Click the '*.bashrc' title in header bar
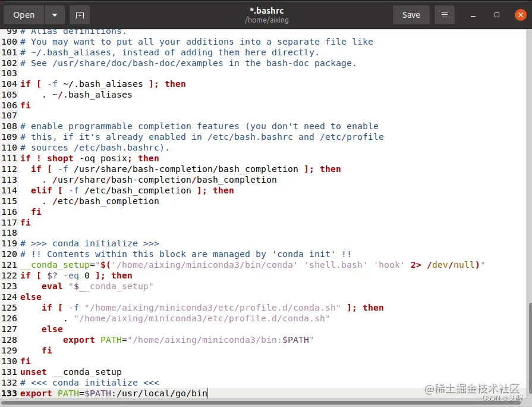 point(267,11)
